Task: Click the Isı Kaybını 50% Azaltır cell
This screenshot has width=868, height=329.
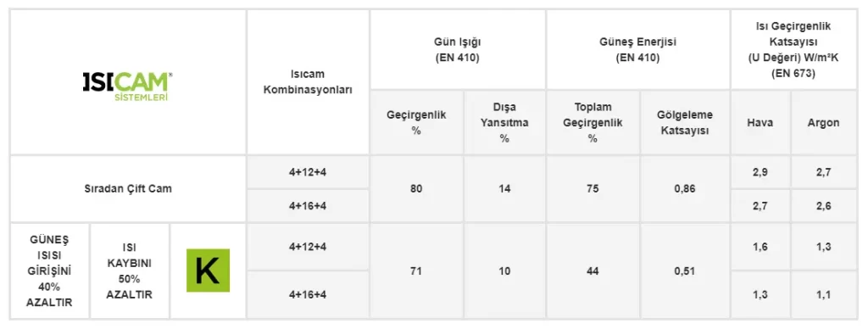Action: click(130, 270)
